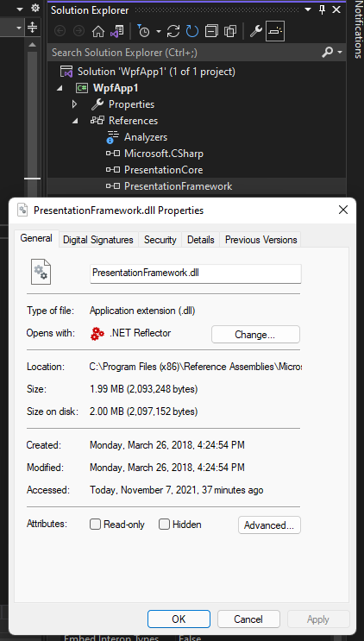Select the Analyzers reference item
The width and height of the screenshot is (364, 641).
pyautogui.click(x=146, y=137)
